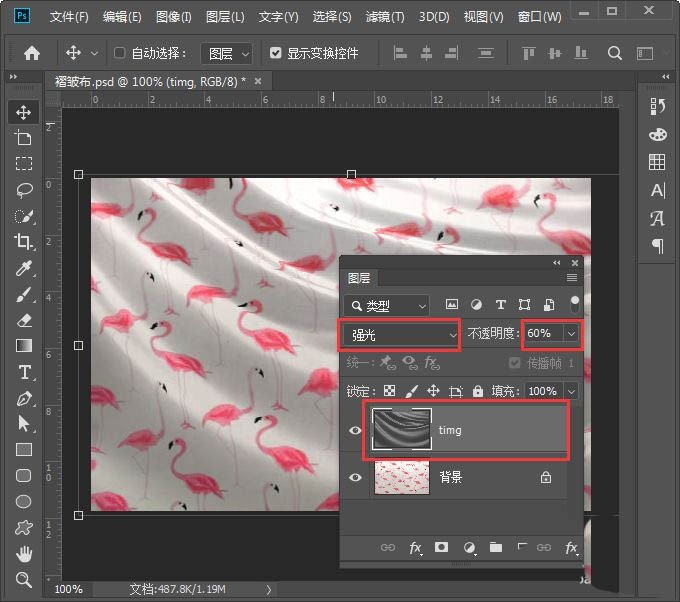
Task: Toggle layer filtering on/off switch
Action: point(575,304)
